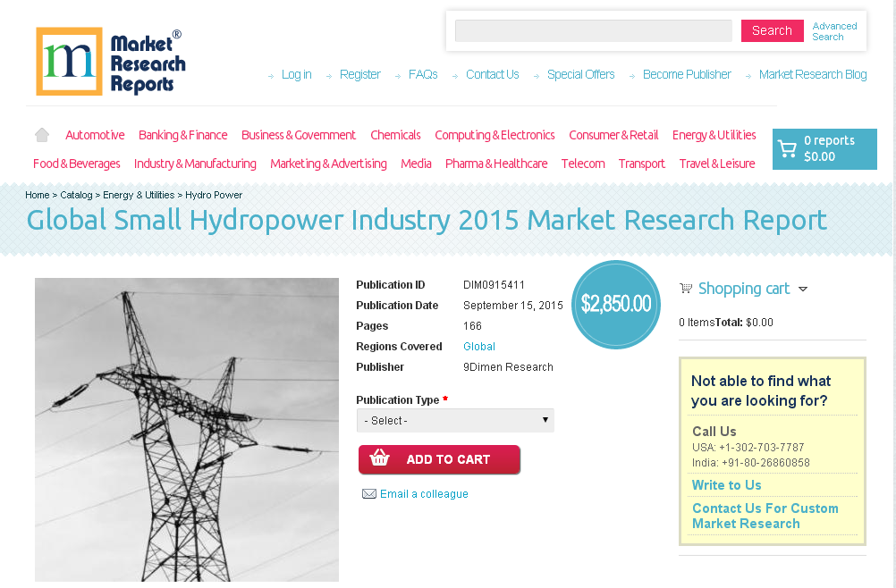The height and width of the screenshot is (588, 896).
Task: Open Advanced Search link
Action: click(x=834, y=31)
